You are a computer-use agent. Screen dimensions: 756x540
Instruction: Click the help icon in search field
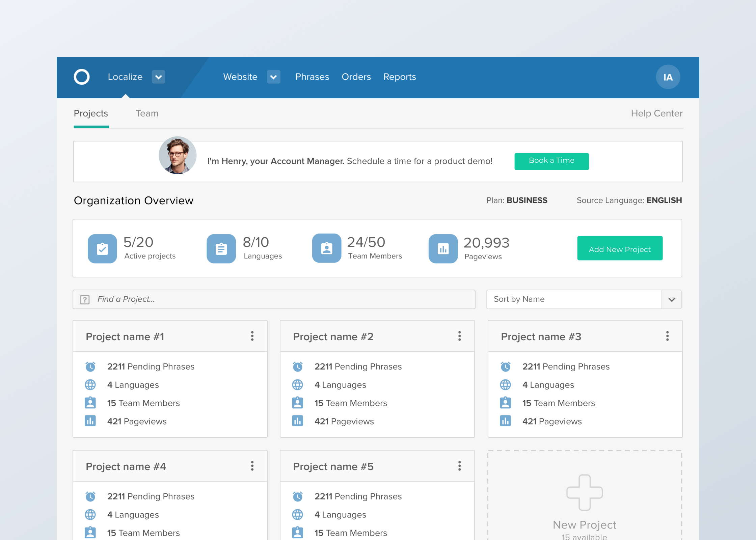[x=85, y=299]
